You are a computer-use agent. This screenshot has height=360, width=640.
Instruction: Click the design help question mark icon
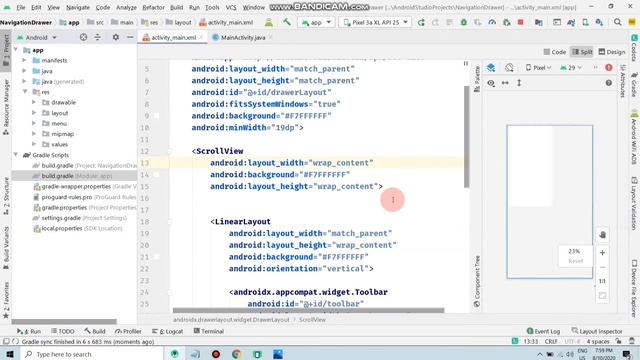[609, 83]
